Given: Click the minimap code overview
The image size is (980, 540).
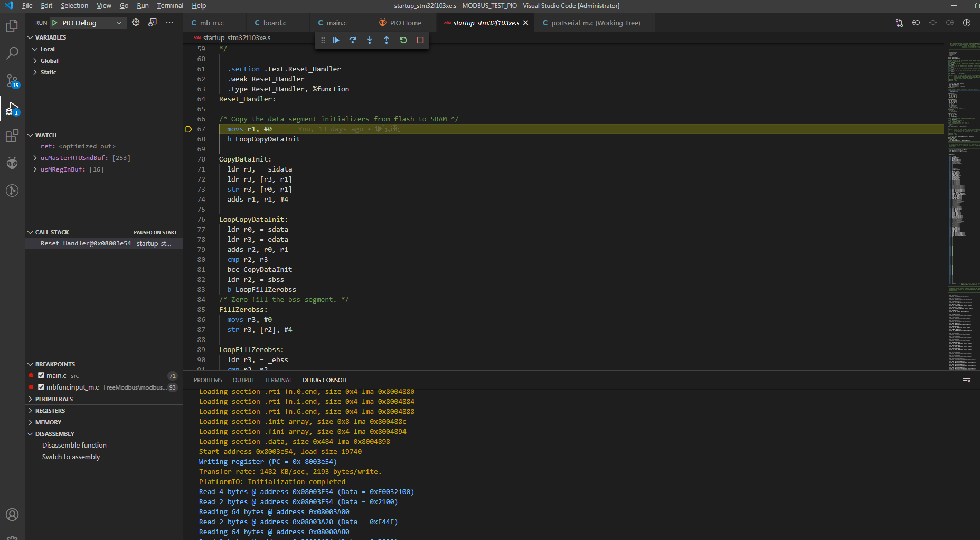Looking at the screenshot, I should tap(964, 206).
